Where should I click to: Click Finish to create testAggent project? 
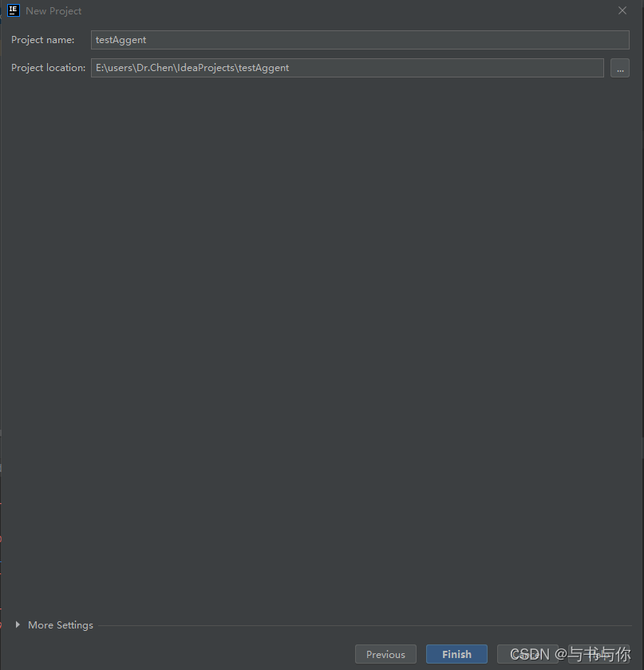click(x=456, y=653)
